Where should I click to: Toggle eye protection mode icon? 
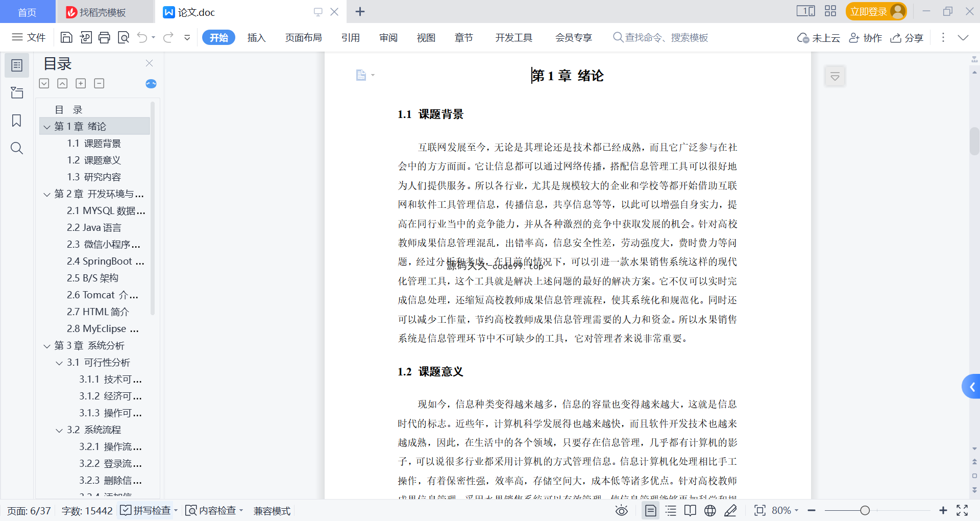pos(621,510)
